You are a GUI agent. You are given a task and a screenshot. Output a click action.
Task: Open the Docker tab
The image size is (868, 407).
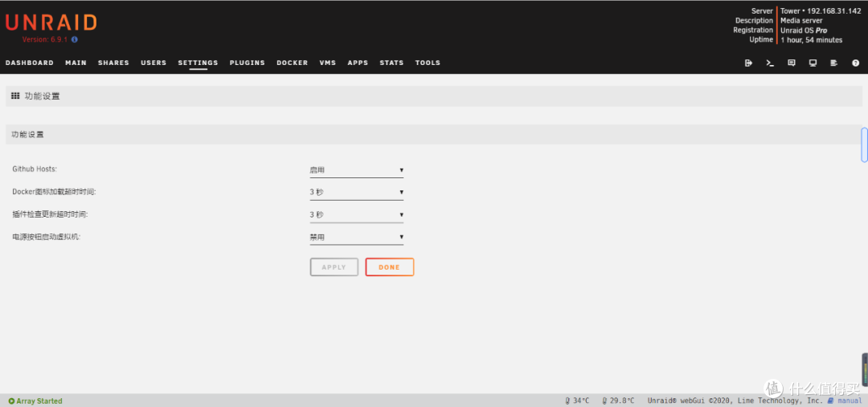(x=292, y=63)
